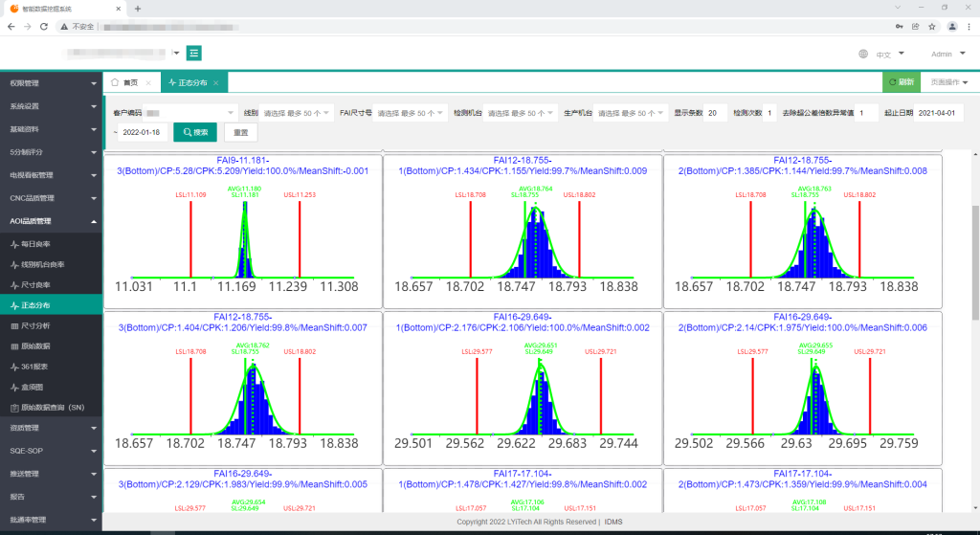This screenshot has width=980, height=535.
Task: Open 盒须图 in the sidebar
Action: click(36, 386)
